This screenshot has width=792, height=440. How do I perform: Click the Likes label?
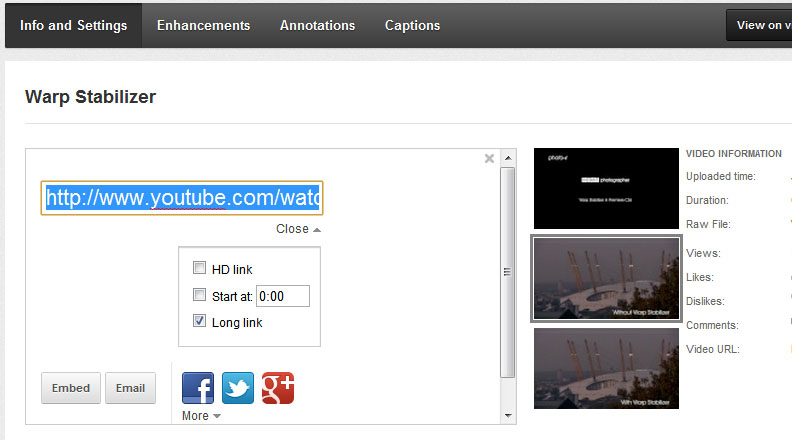700,277
